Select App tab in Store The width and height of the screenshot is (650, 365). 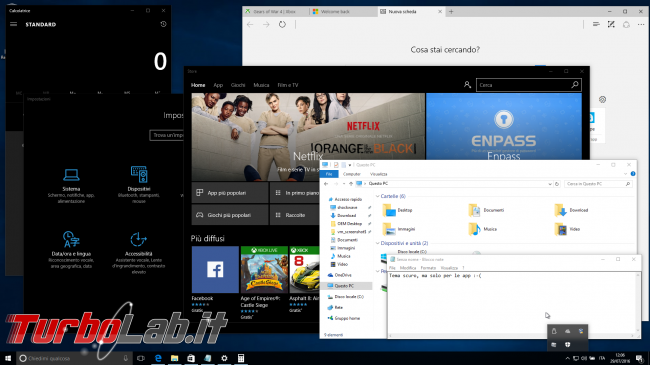coord(218,85)
